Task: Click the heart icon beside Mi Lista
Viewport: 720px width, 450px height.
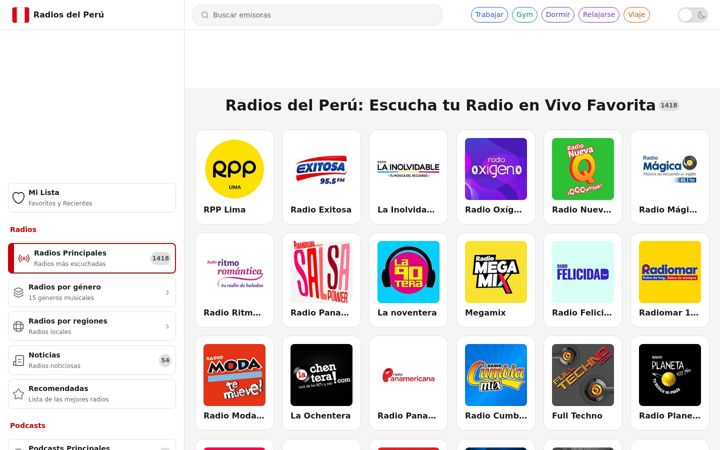Action: click(x=18, y=198)
